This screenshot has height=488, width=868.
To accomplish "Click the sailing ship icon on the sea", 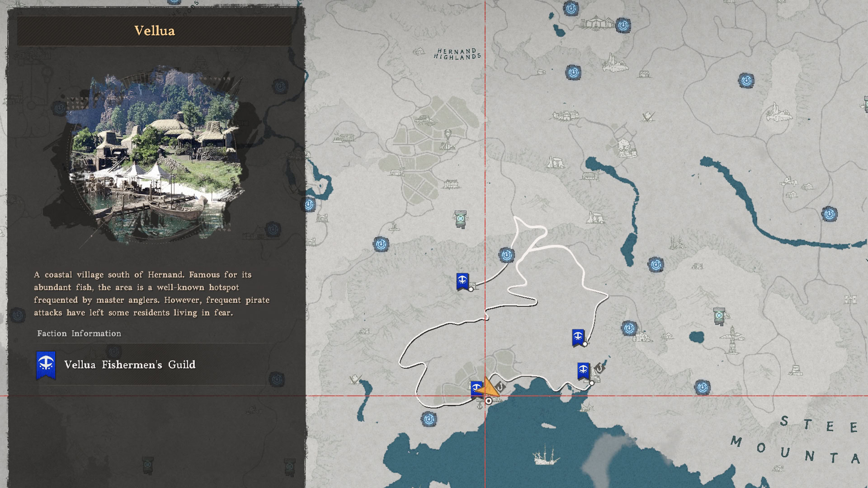I will click(x=546, y=455).
